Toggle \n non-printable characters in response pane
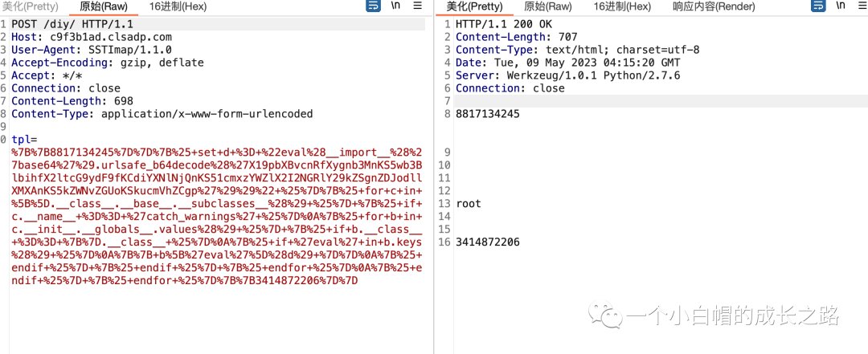 (x=841, y=6)
